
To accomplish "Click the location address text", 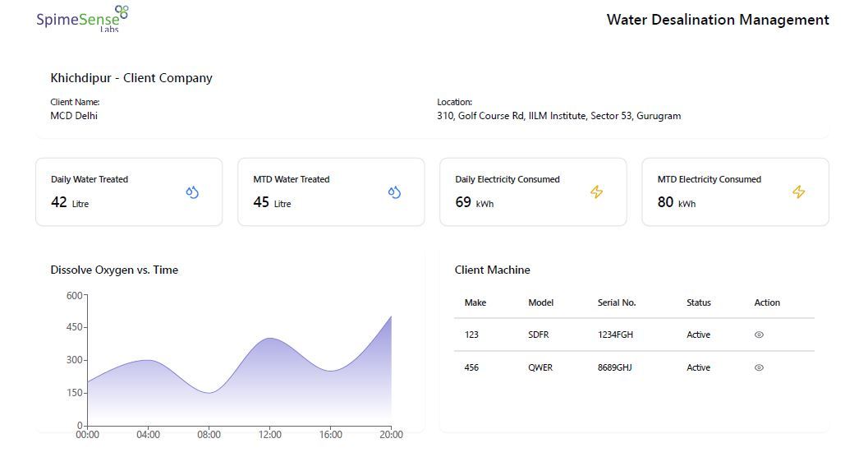I will [x=558, y=116].
